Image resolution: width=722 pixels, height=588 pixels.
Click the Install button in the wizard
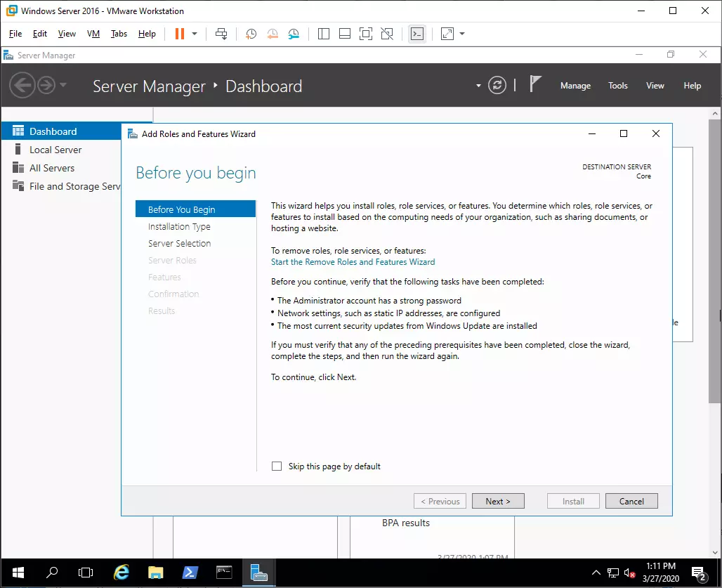573,501
